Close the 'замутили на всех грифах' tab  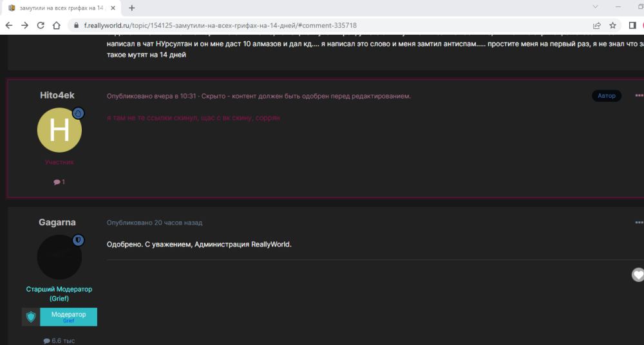click(x=113, y=8)
